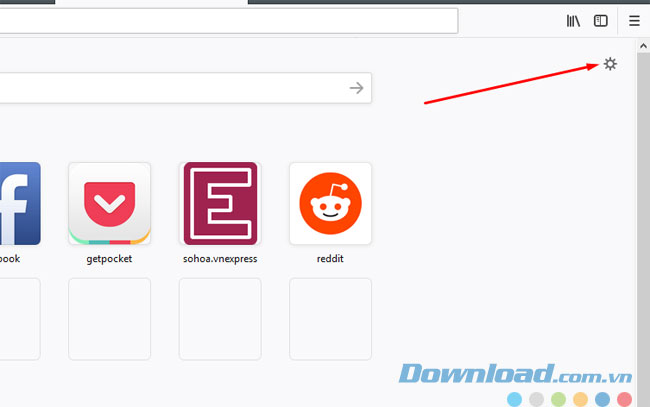
Task: Open the sohoa.vnexpress top site tile
Action: 220,204
